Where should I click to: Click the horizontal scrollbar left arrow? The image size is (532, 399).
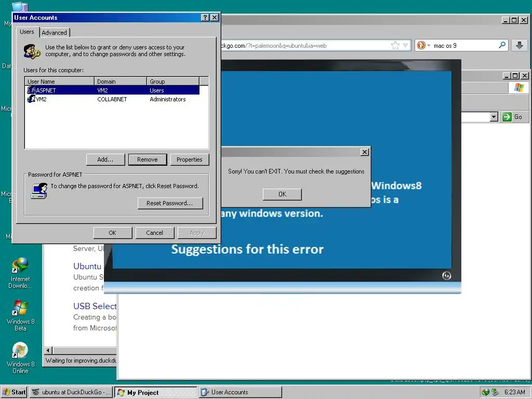(48, 351)
